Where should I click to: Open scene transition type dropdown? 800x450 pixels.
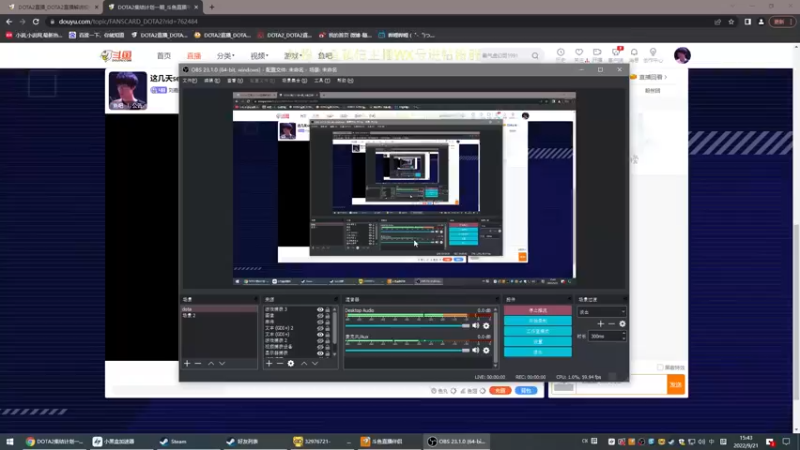602,312
